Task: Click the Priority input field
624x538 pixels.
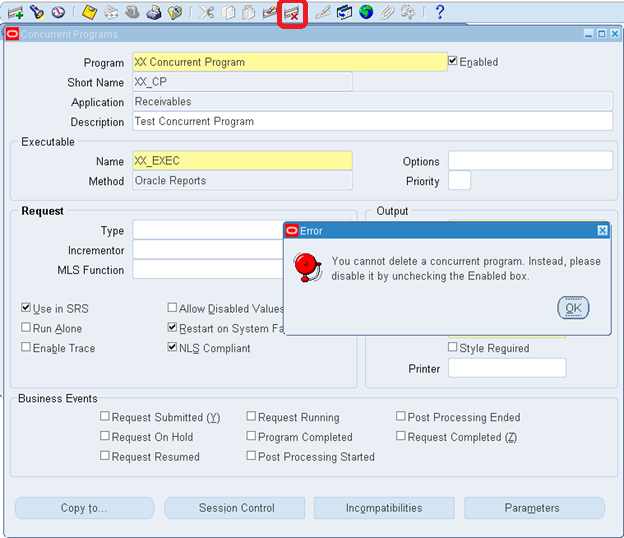Action: click(460, 180)
